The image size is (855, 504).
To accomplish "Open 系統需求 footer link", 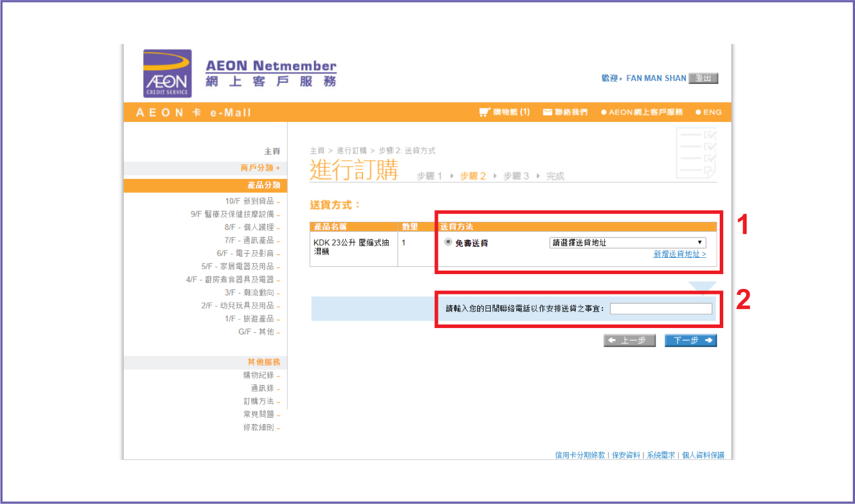I will click(661, 455).
